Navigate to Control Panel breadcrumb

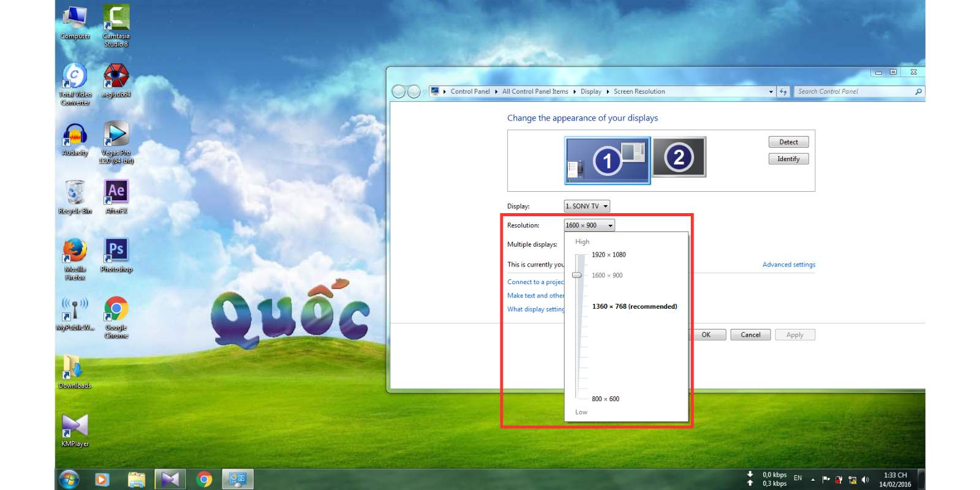(470, 91)
